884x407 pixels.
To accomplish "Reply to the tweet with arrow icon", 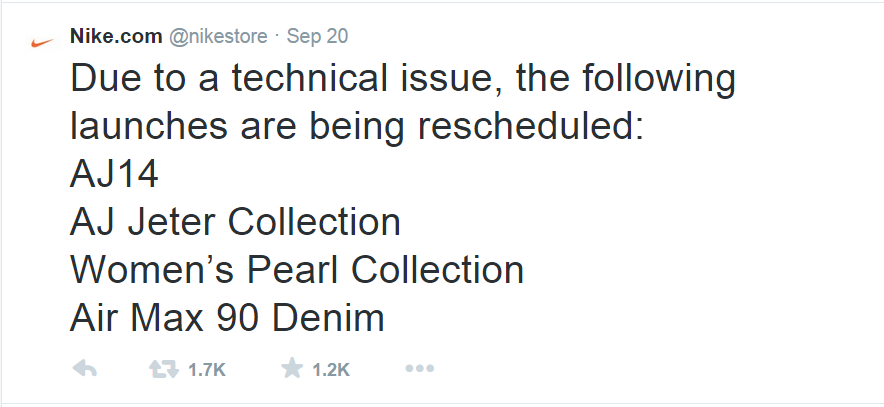I will (x=85, y=369).
